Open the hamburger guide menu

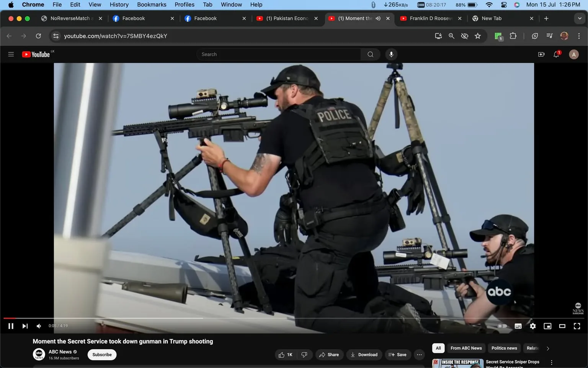coord(11,54)
